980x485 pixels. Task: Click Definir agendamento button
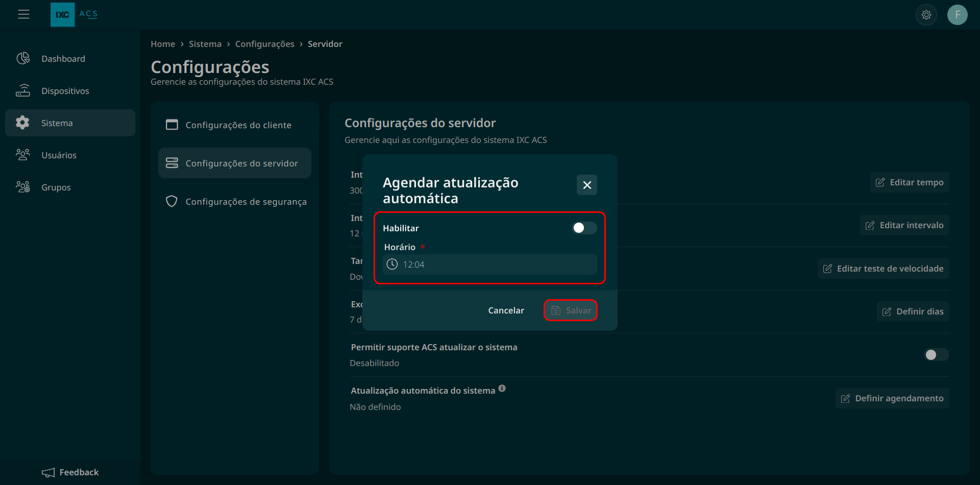tap(892, 398)
